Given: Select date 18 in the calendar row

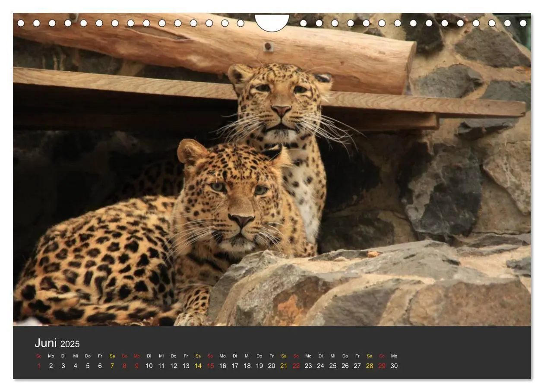Looking at the screenshot, I should pos(247,366).
